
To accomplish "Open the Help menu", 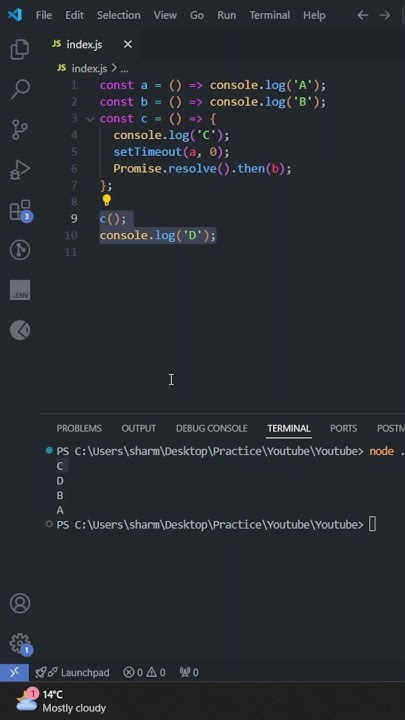I will [314, 15].
